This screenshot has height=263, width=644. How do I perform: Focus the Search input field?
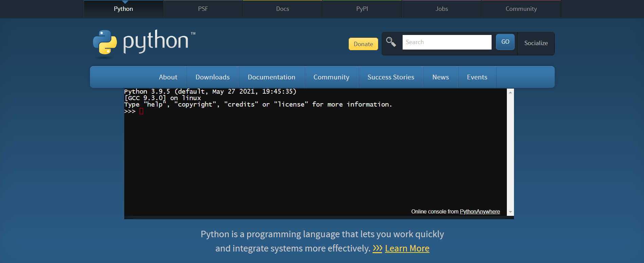pos(447,42)
